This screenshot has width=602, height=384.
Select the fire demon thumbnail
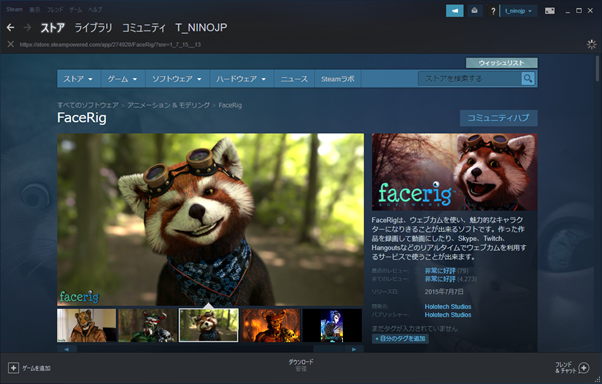coord(271,325)
